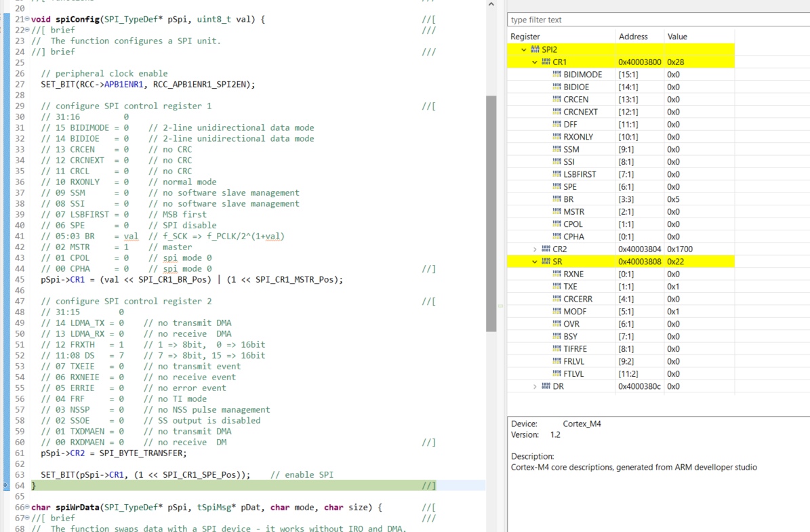
Task: Select the MODF bitfield icon
Action: tap(556, 312)
